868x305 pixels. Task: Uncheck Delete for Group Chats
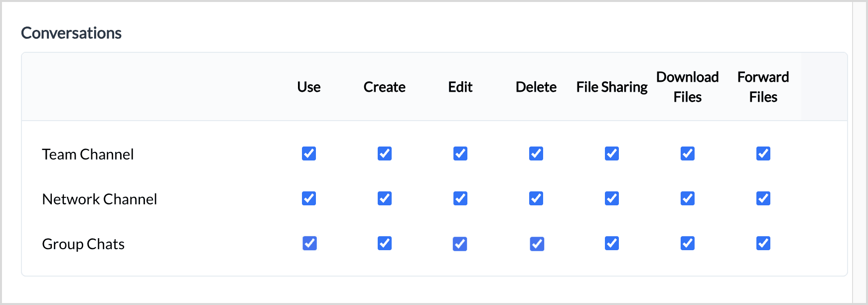click(537, 244)
